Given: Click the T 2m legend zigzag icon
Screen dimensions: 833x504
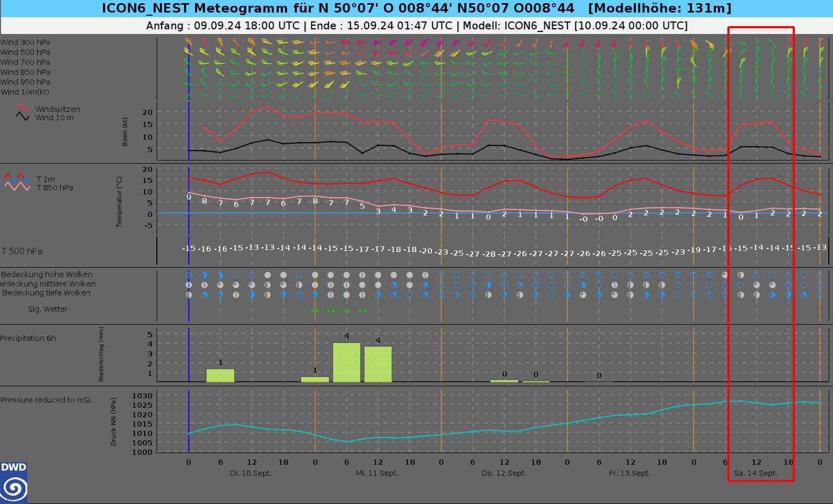Looking at the screenshot, I should [x=17, y=178].
